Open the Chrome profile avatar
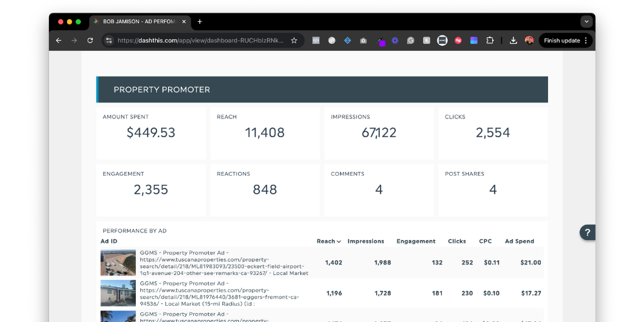Viewport: 644px width, 322px height. point(529,40)
